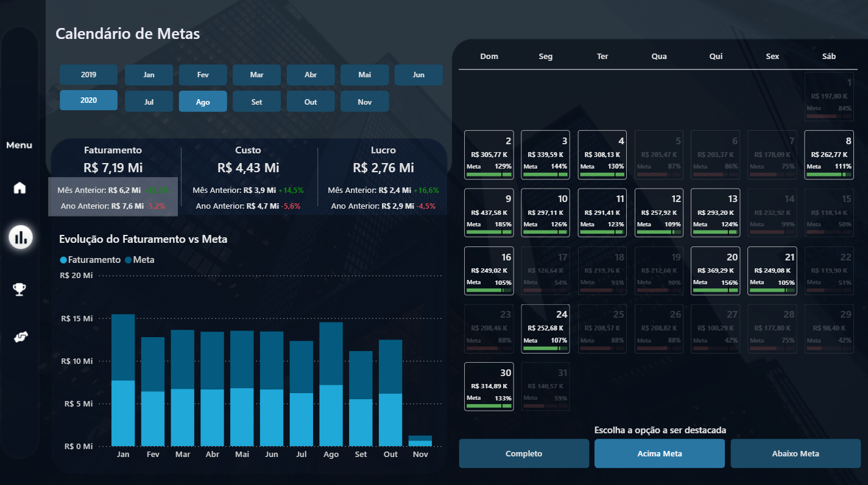Click Lucro Mês Anterior R$ 2,4 Mi
Image resolution: width=868 pixels, height=485 pixels.
369,190
